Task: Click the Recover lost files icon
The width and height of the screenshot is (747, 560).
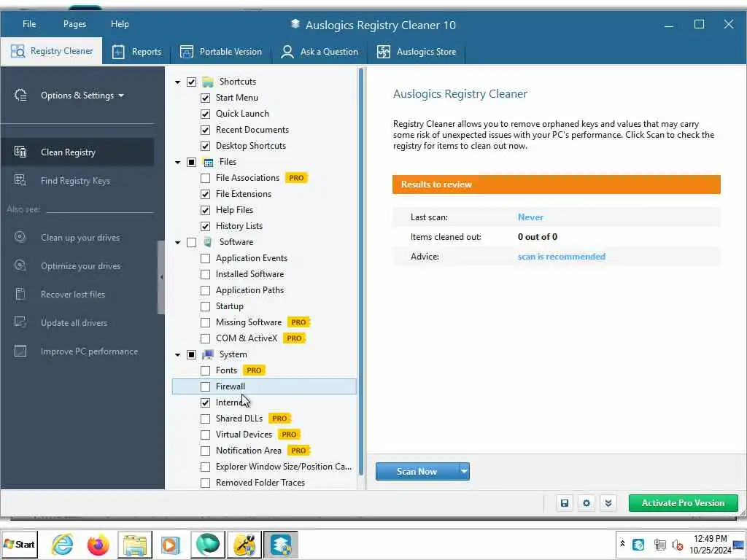Action: click(x=20, y=295)
